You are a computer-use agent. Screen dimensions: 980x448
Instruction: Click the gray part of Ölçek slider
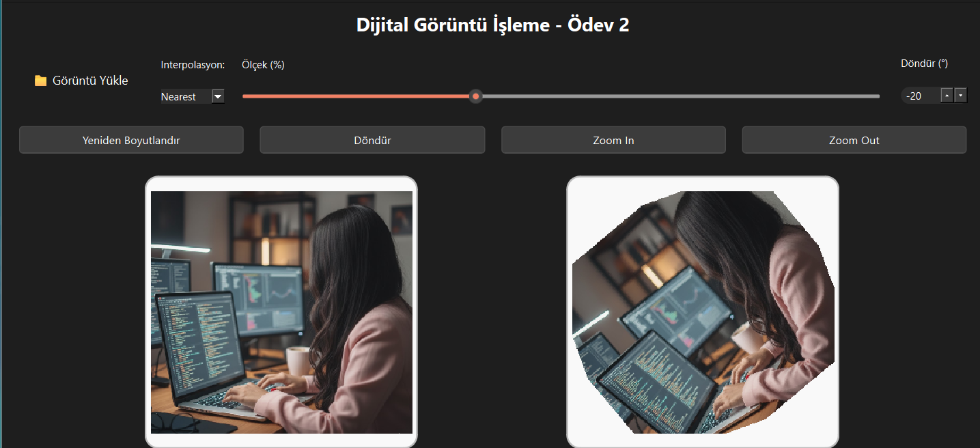[681, 96]
